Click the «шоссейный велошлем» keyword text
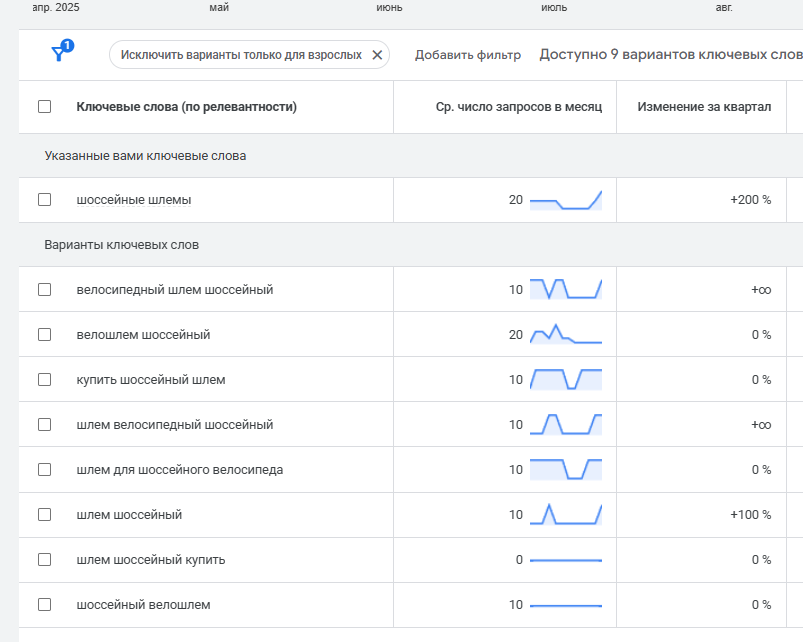 143,605
